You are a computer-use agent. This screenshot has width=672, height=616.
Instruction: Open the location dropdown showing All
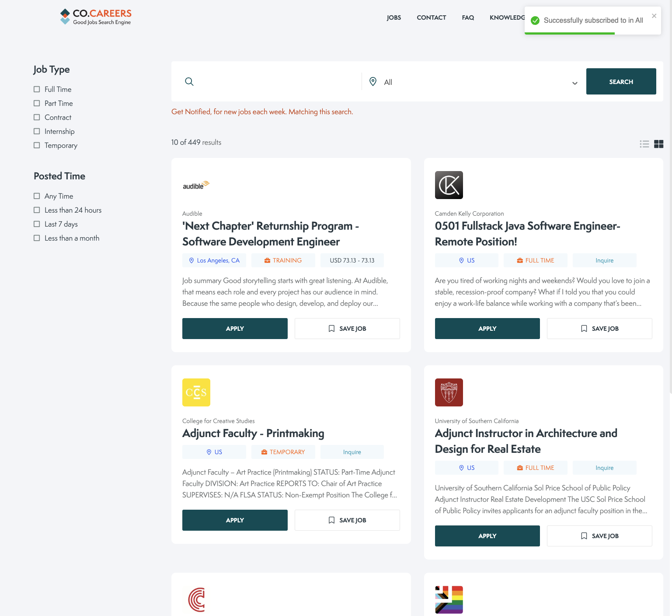click(474, 82)
